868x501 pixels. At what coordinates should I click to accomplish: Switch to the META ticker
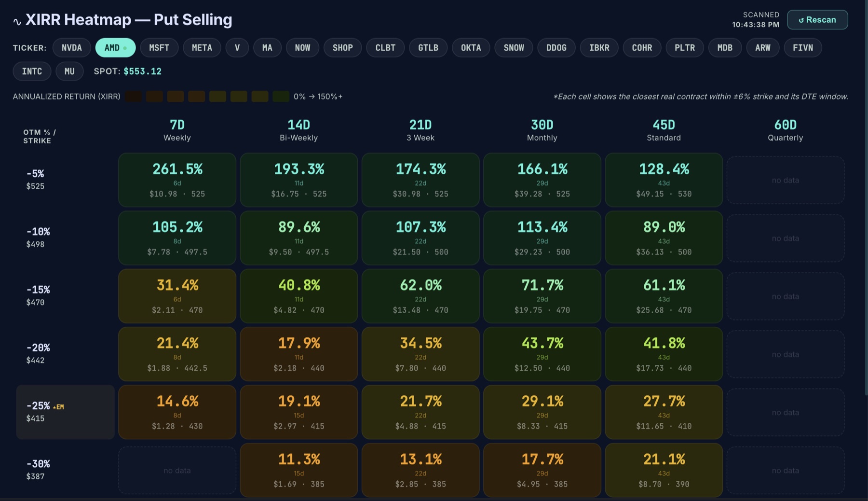point(202,48)
